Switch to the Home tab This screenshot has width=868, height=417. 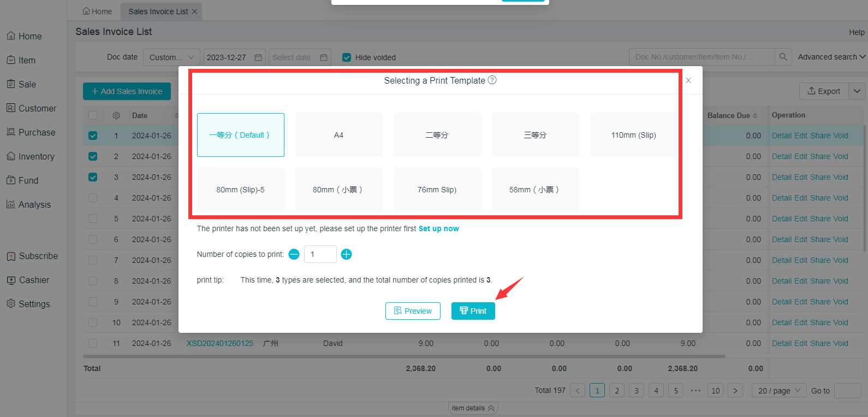(97, 11)
